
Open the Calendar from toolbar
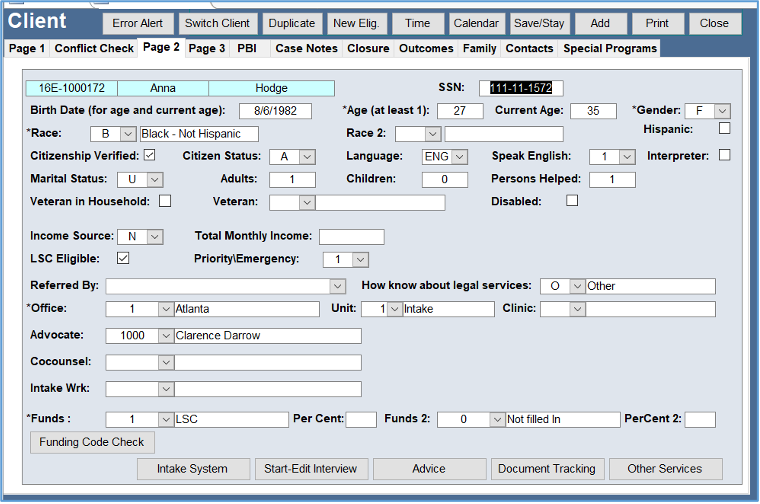point(476,24)
